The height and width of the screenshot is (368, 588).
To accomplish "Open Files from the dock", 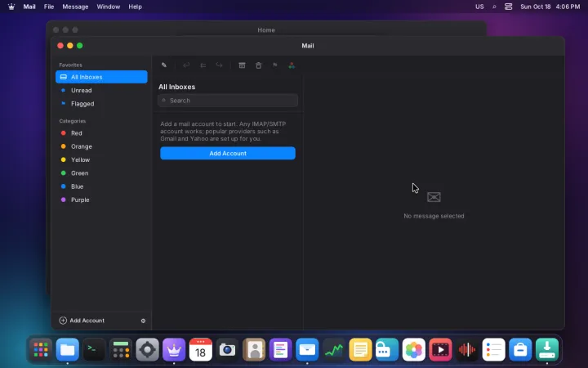I will point(68,350).
